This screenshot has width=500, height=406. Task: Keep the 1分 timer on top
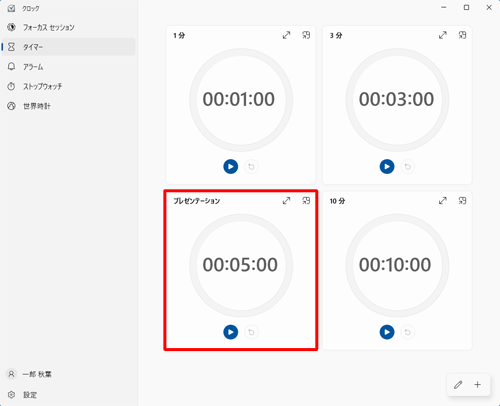tap(306, 35)
